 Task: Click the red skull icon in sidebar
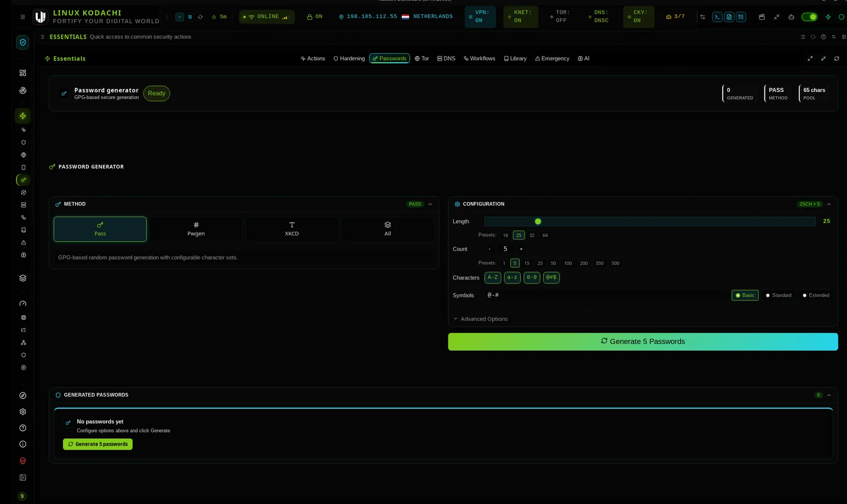pyautogui.click(x=23, y=461)
